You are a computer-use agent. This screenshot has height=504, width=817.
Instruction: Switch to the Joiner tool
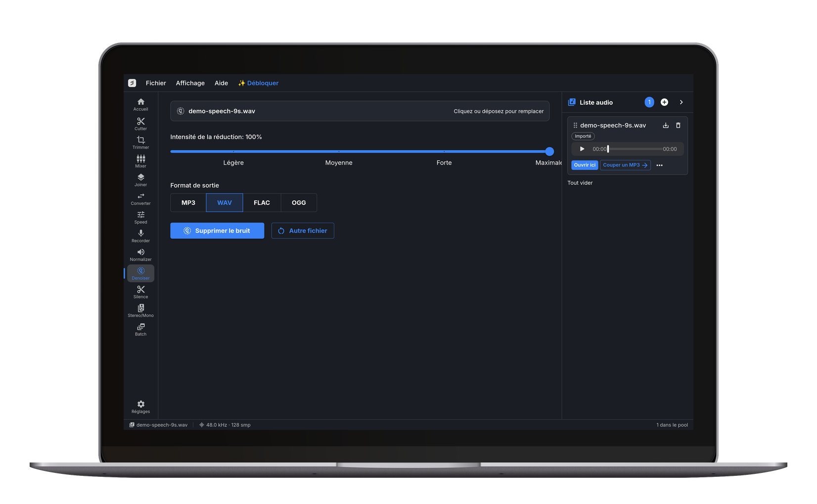coord(140,180)
